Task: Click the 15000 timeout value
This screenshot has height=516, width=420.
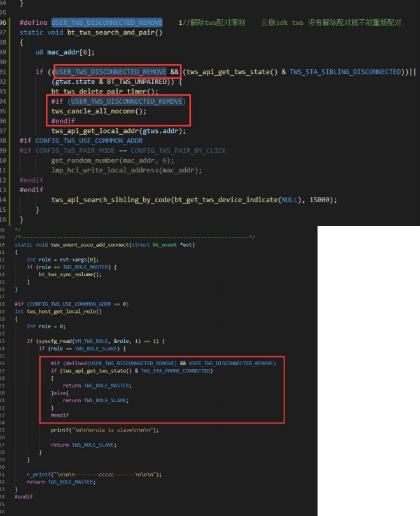Action: coord(319,200)
